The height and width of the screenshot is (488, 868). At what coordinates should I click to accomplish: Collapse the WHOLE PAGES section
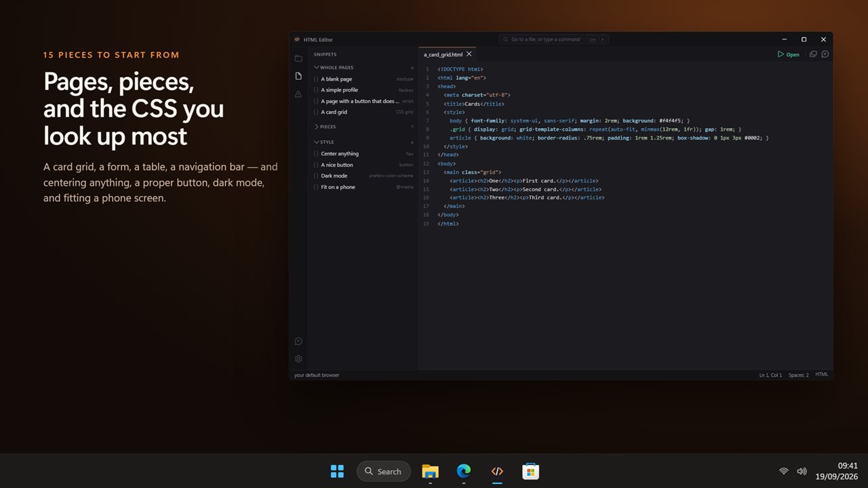(363, 68)
